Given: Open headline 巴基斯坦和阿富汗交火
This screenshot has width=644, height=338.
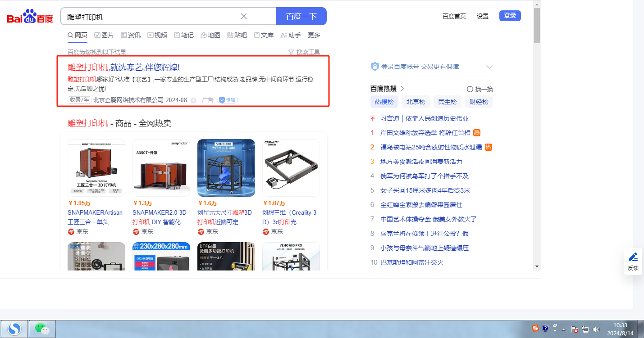Looking at the screenshot, I should pyautogui.click(x=412, y=262).
